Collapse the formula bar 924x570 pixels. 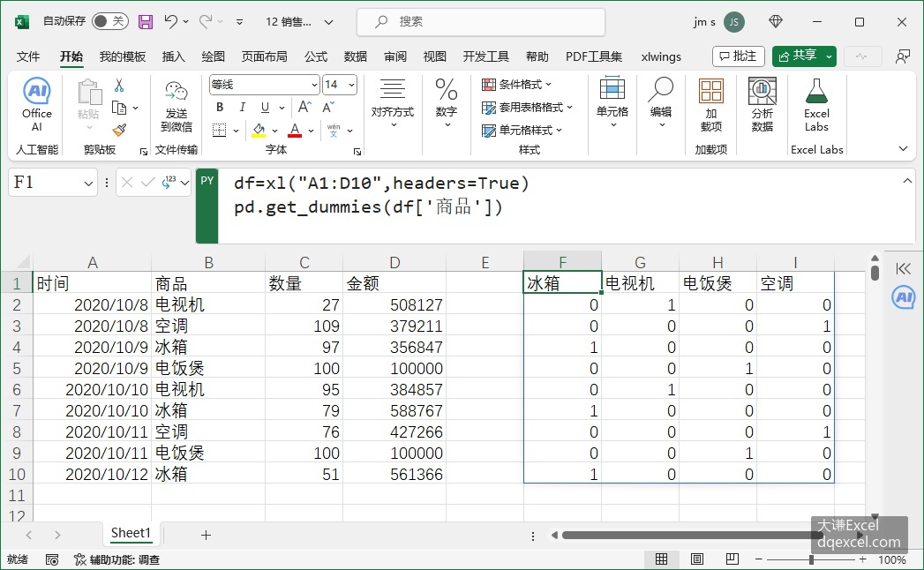(907, 182)
